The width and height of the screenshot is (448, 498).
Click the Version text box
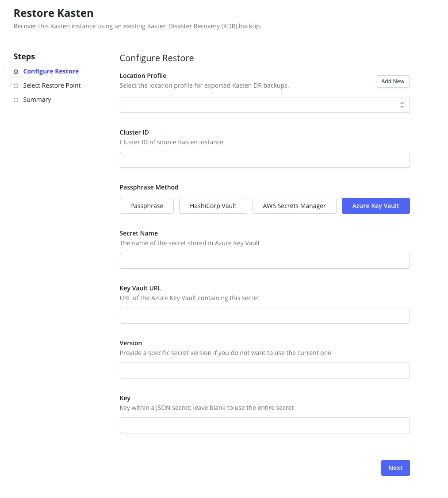tap(264, 371)
